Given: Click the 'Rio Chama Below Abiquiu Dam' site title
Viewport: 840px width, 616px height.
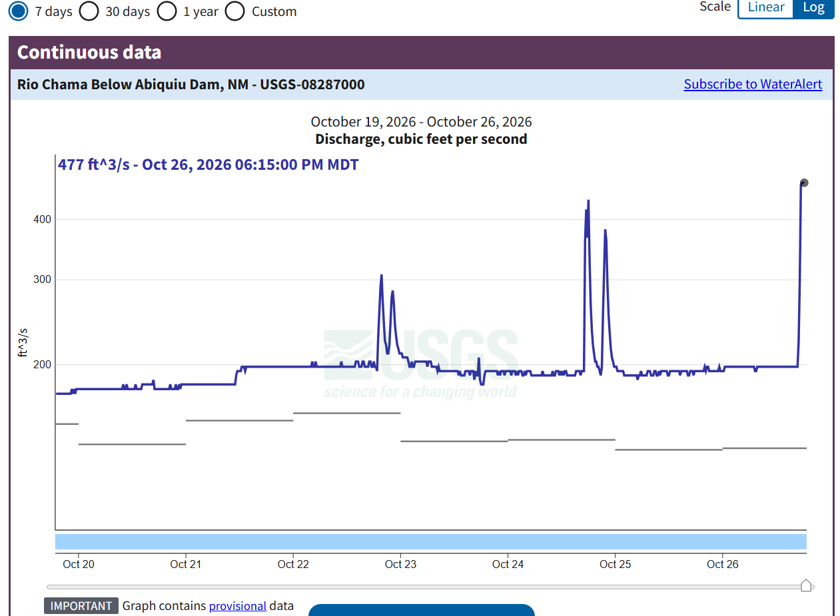Looking at the screenshot, I should pos(191,85).
